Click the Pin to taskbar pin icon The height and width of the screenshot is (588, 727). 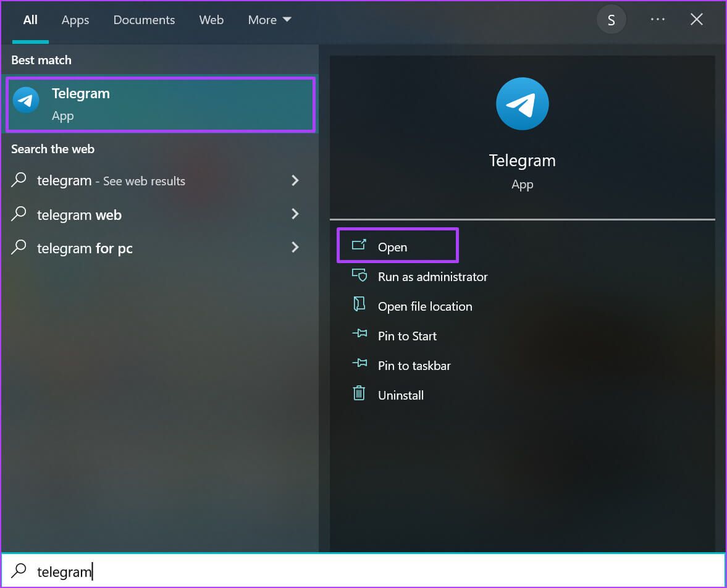pos(359,363)
